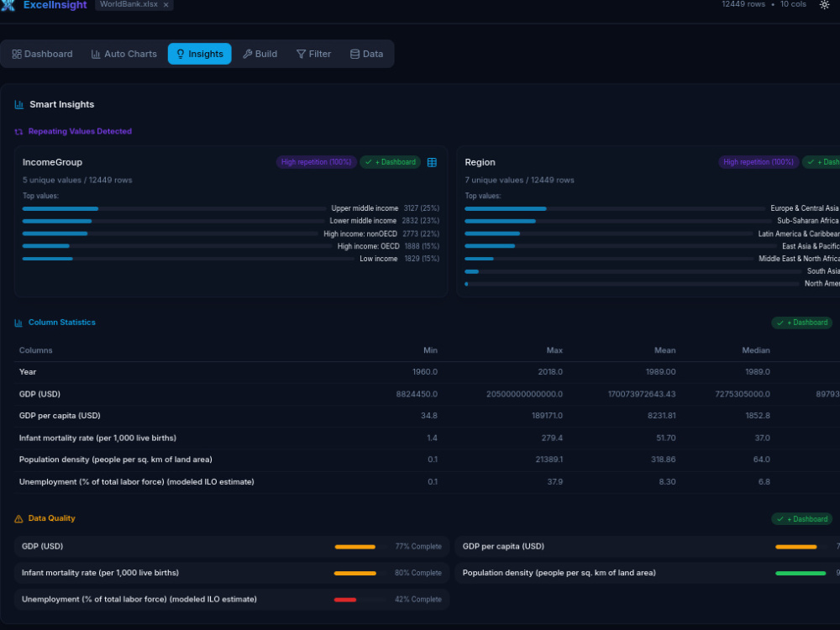This screenshot has height=630, width=840.
Task: Open the Auto Charts tab
Action: tap(124, 54)
